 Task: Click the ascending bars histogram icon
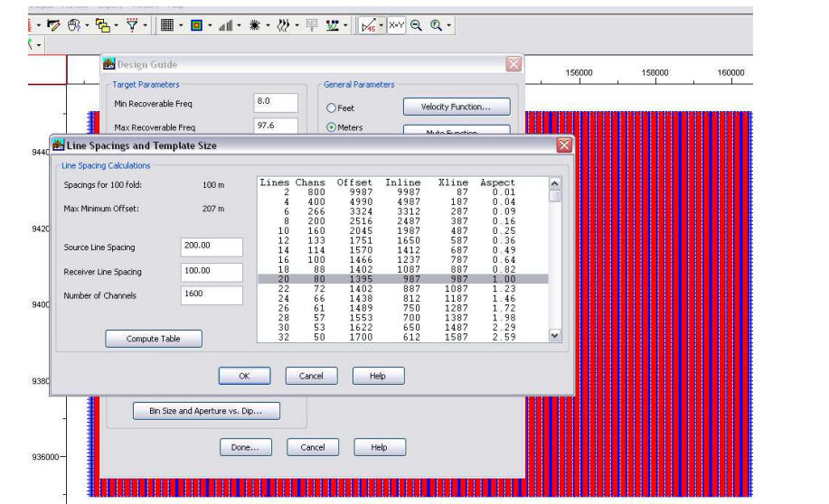(x=226, y=24)
